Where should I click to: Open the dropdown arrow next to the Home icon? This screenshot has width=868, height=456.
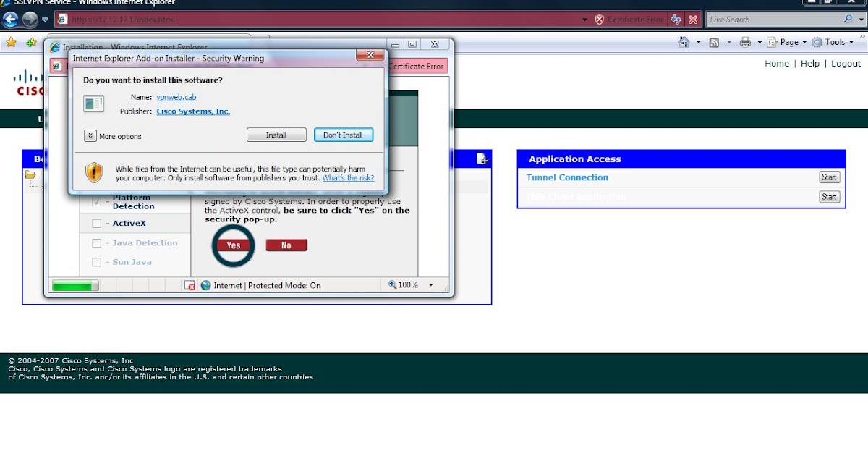tap(699, 43)
